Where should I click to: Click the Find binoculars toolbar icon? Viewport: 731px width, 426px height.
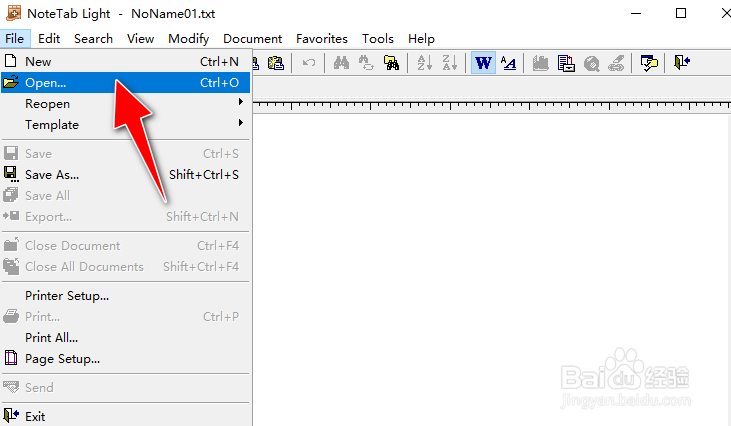341,62
